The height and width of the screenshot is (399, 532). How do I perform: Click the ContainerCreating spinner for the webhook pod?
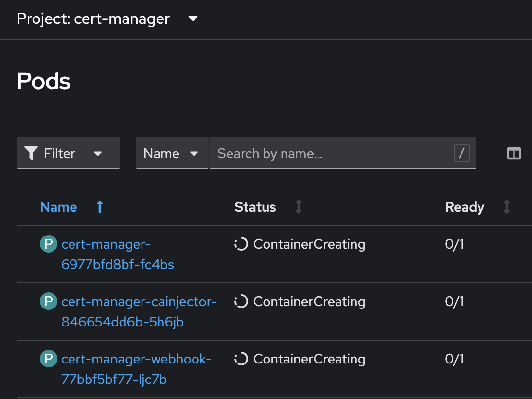pos(241,359)
